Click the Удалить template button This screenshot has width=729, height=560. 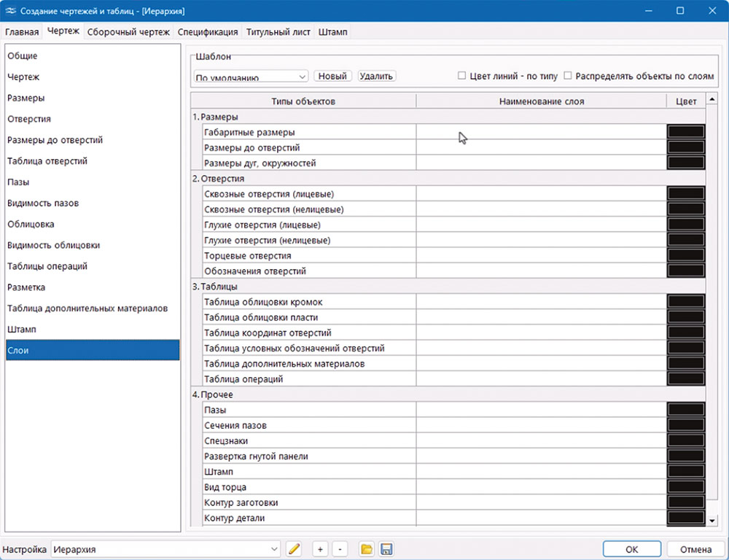(x=376, y=76)
